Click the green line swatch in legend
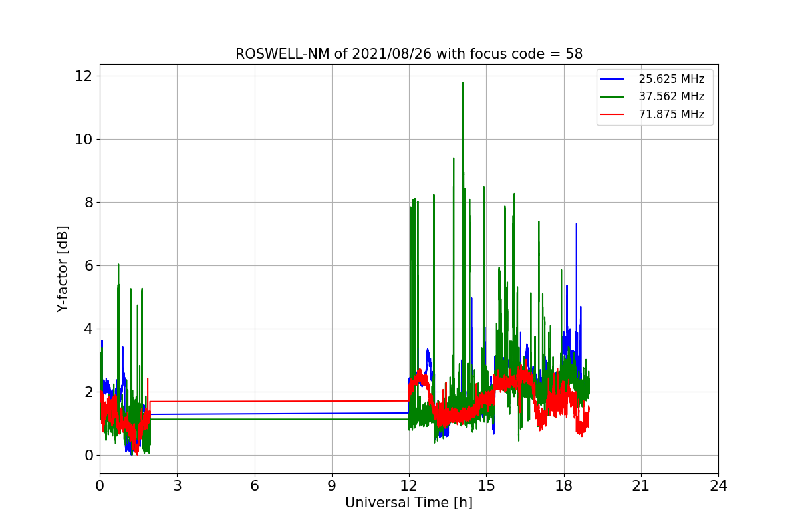The width and height of the screenshot is (798, 532). coord(613,97)
